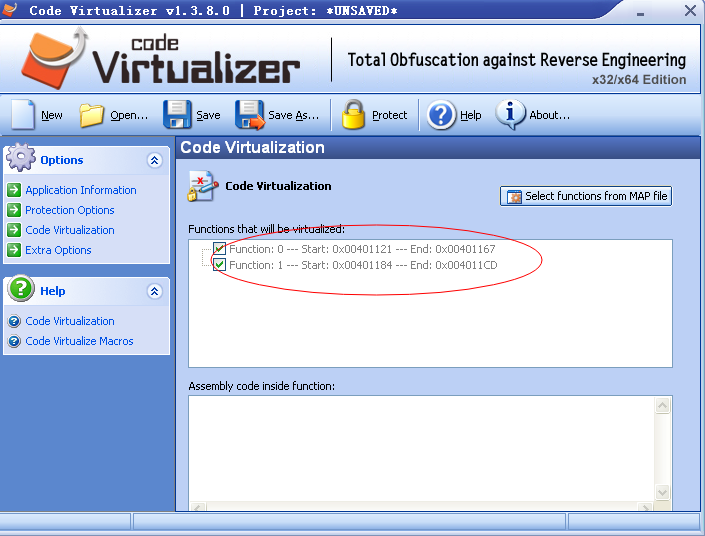
Task: Click inside the assembly code text area
Action: point(422,449)
